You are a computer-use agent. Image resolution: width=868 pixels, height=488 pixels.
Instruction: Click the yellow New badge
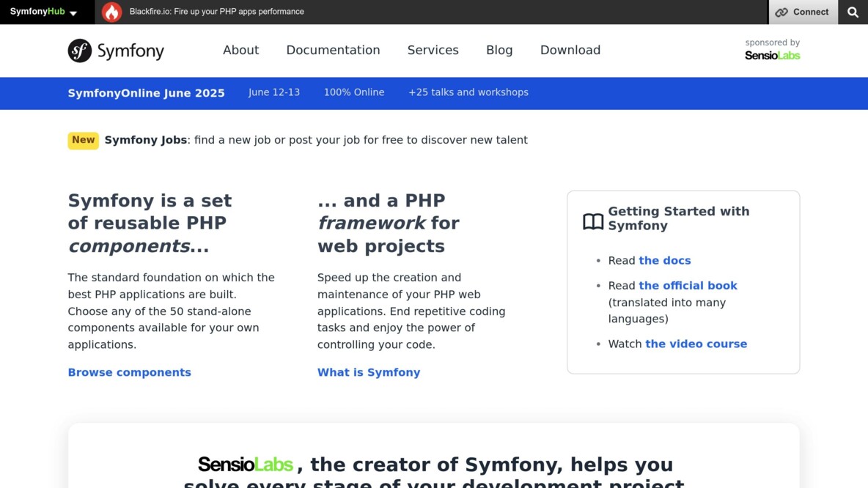click(x=83, y=140)
